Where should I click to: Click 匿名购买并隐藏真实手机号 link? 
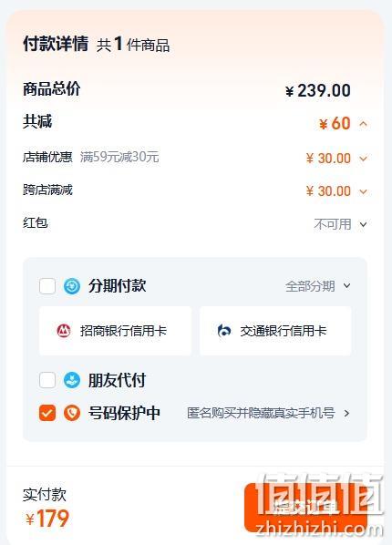(x=261, y=413)
